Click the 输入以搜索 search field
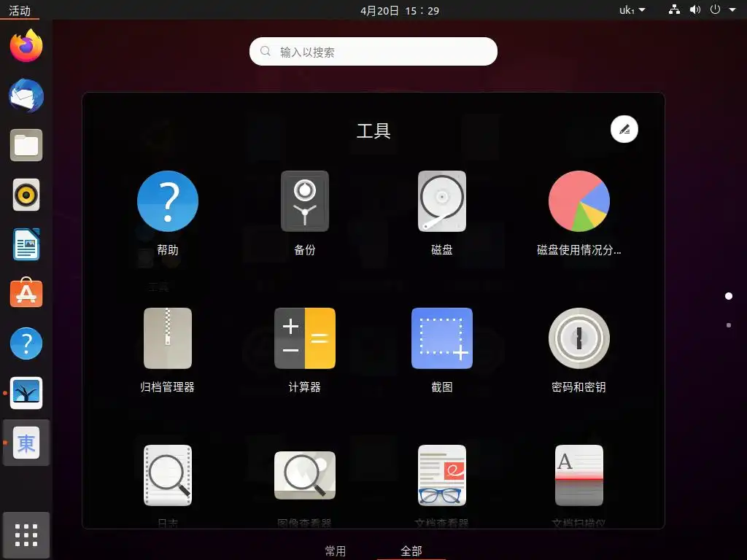 [x=373, y=52]
